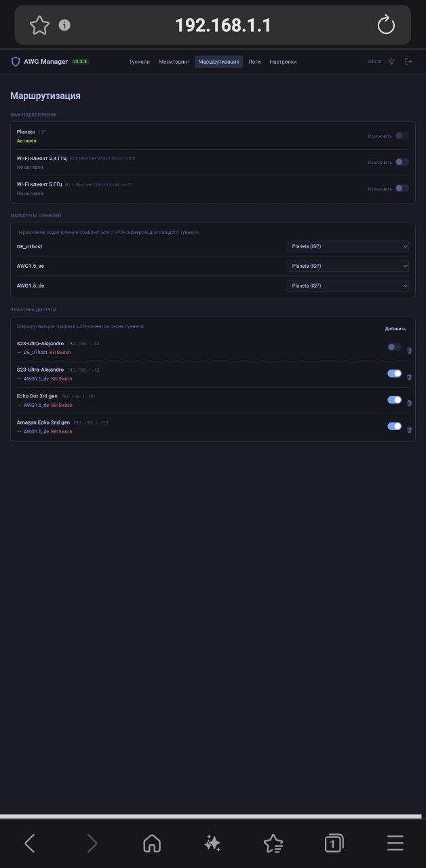Reload the page in the address bar

(386, 26)
